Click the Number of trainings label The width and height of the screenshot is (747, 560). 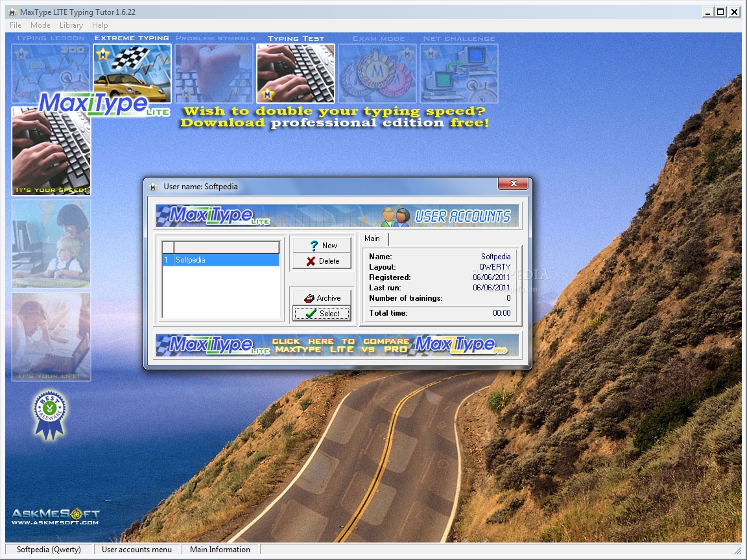point(406,298)
